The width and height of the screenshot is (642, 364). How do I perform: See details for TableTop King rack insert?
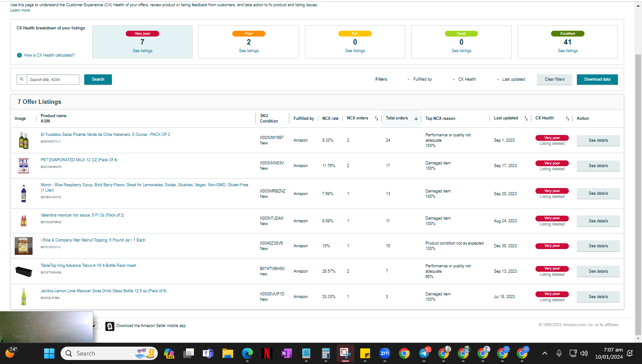tap(598, 271)
